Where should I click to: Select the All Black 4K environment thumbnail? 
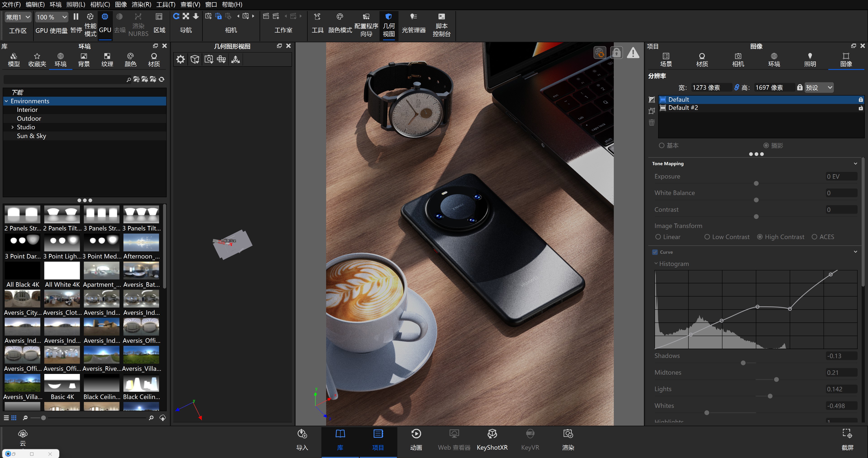click(x=22, y=270)
